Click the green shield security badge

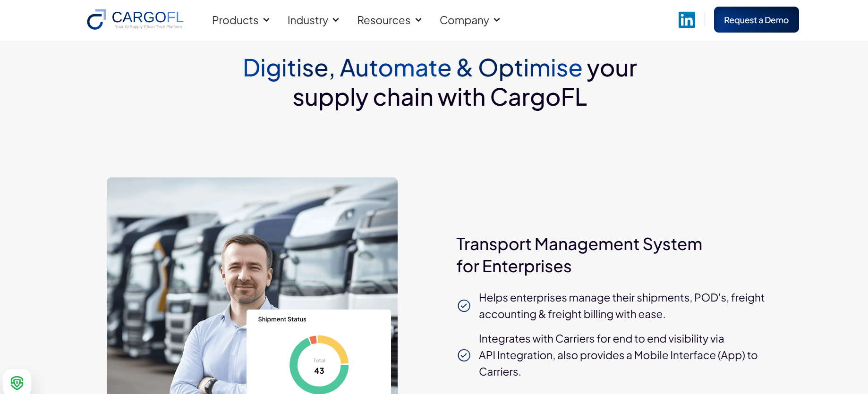coord(17,383)
